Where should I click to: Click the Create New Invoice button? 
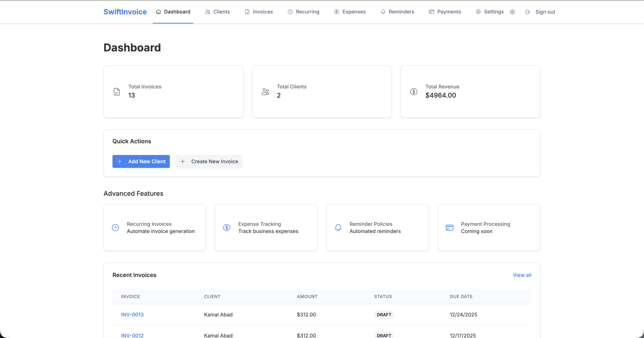pos(209,161)
